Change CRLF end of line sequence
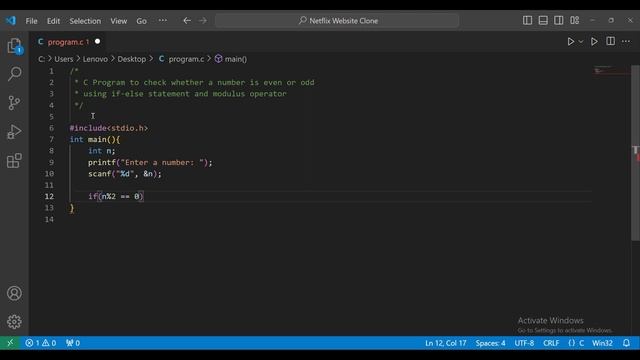This screenshot has height=360, width=640. (x=551, y=343)
